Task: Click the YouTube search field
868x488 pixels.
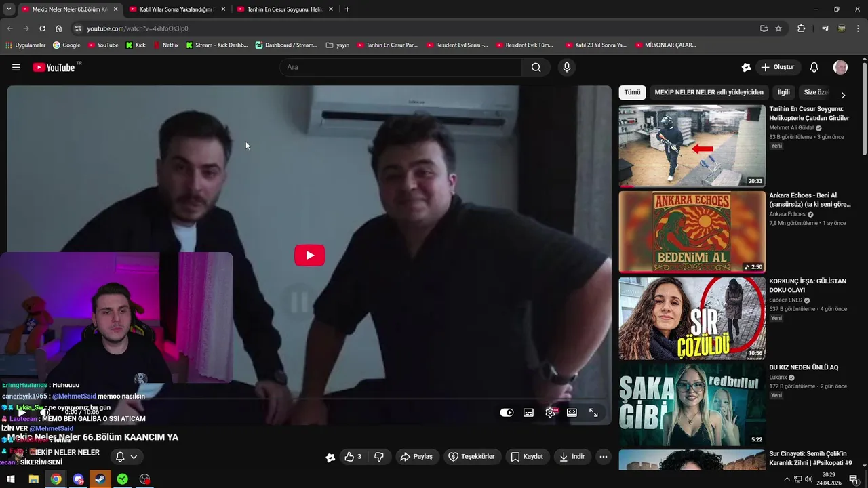Action: click(401, 67)
